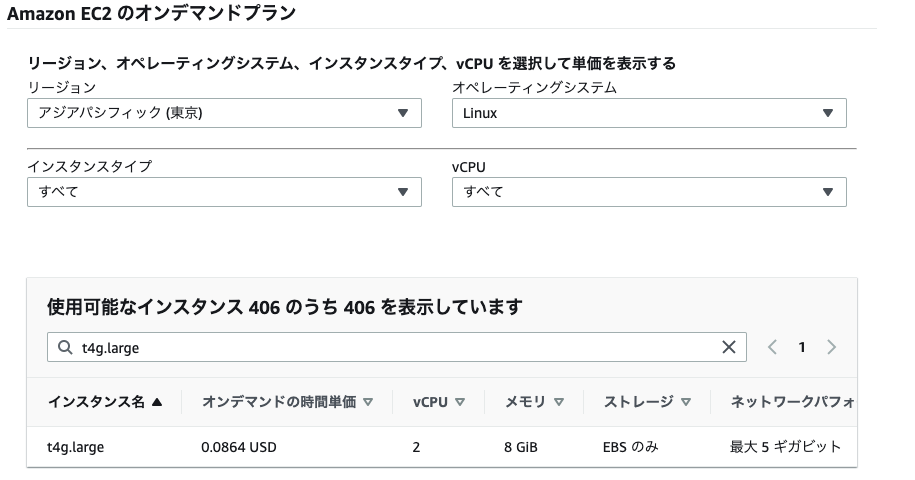Select the t4g.large instance row name
The width and height of the screenshot is (915, 480).
pyautogui.click(x=75, y=447)
